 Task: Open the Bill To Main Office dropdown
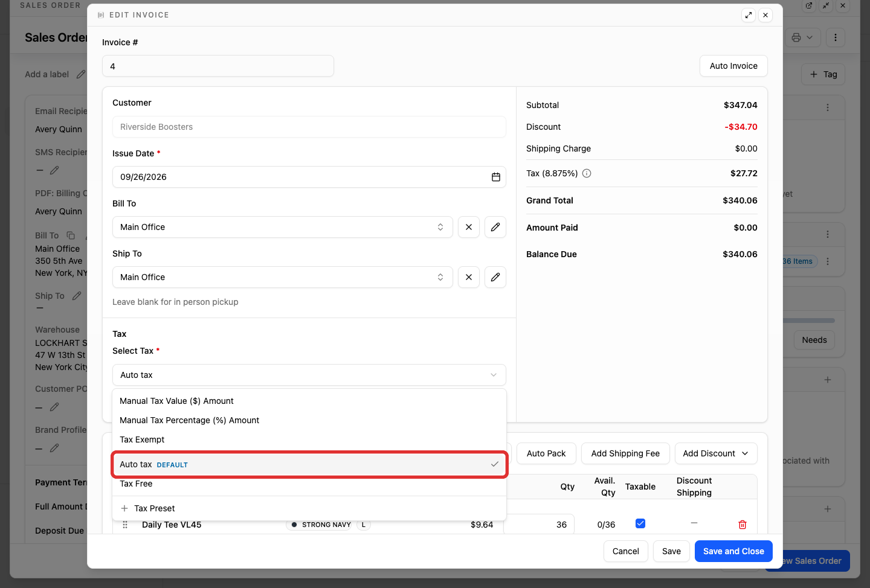coord(283,227)
